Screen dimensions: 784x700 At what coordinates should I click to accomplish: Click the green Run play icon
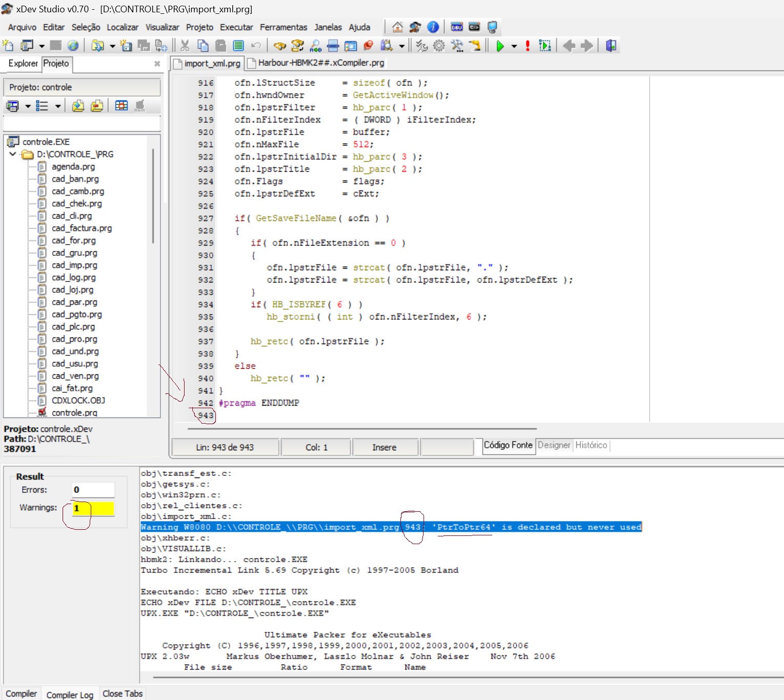(500, 46)
